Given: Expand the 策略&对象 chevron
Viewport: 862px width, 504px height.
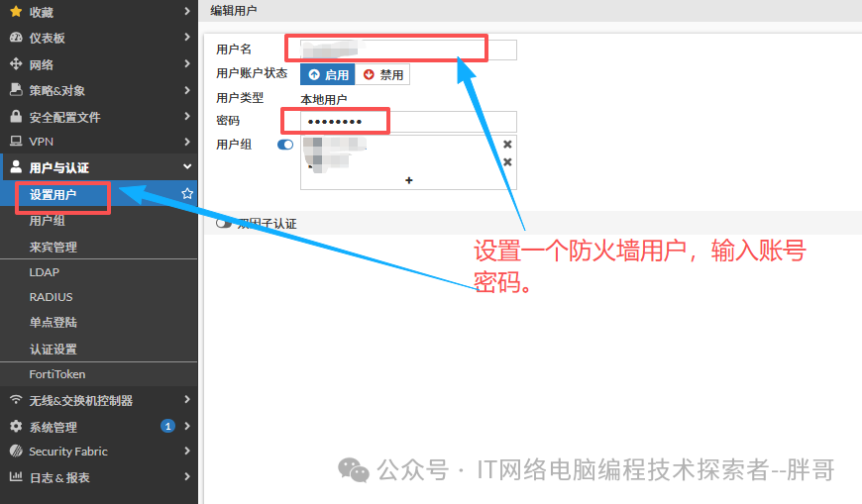Looking at the screenshot, I should tap(187, 89).
